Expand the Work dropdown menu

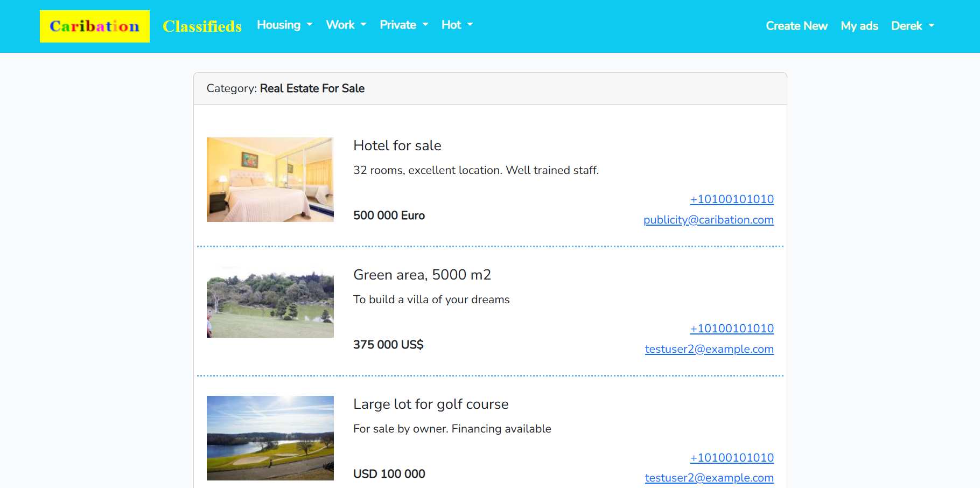point(346,25)
